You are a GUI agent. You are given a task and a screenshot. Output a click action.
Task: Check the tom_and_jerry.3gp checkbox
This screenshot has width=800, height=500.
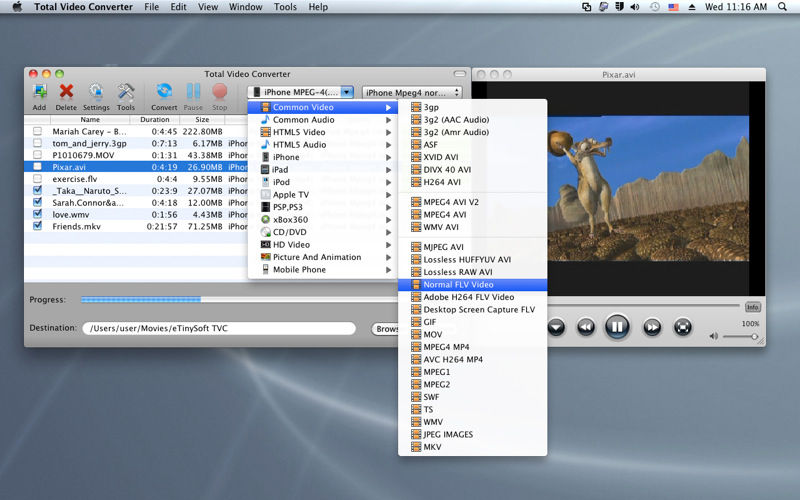pyautogui.click(x=37, y=143)
